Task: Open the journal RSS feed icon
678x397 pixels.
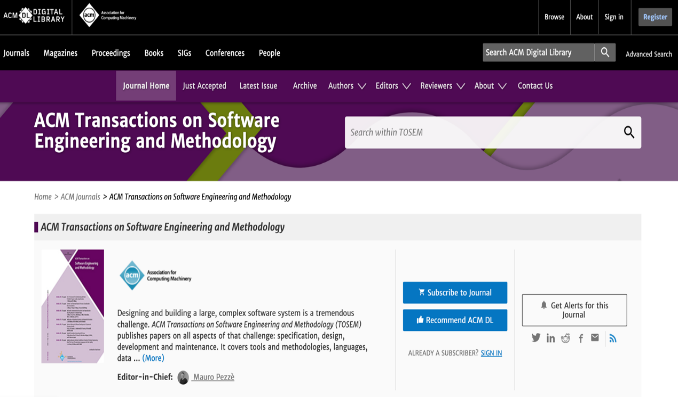Action: point(613,338)
